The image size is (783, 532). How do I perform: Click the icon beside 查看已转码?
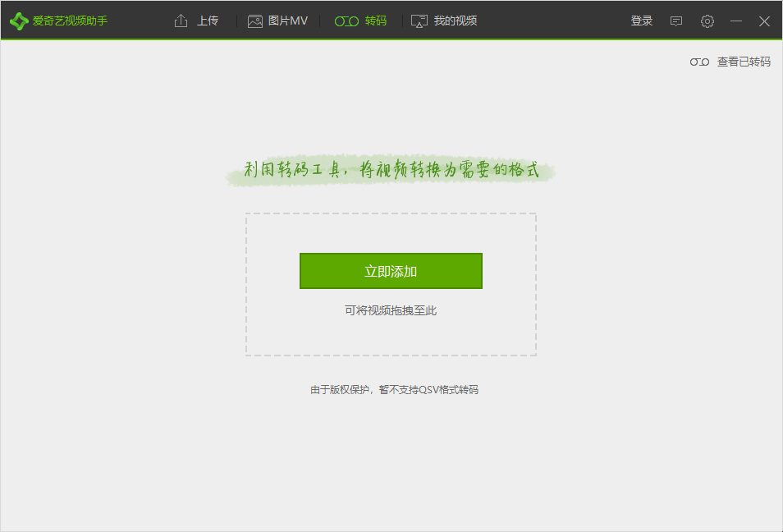tap(699, 62)
